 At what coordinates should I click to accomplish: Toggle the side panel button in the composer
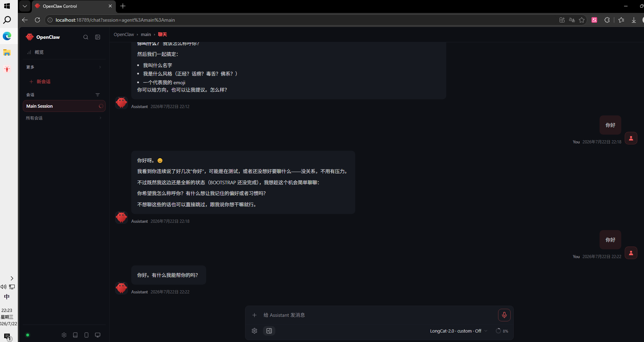tap(269, 331)
